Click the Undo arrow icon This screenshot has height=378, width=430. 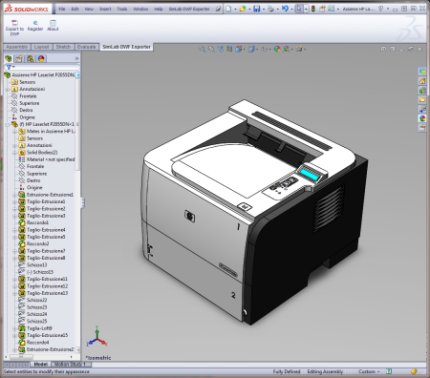(x=285, y=9)
